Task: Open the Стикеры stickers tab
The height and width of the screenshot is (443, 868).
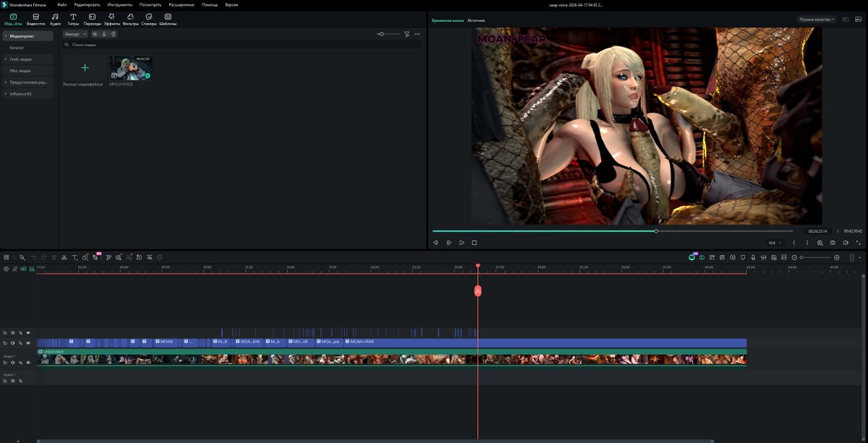Action: pos(149,19)
